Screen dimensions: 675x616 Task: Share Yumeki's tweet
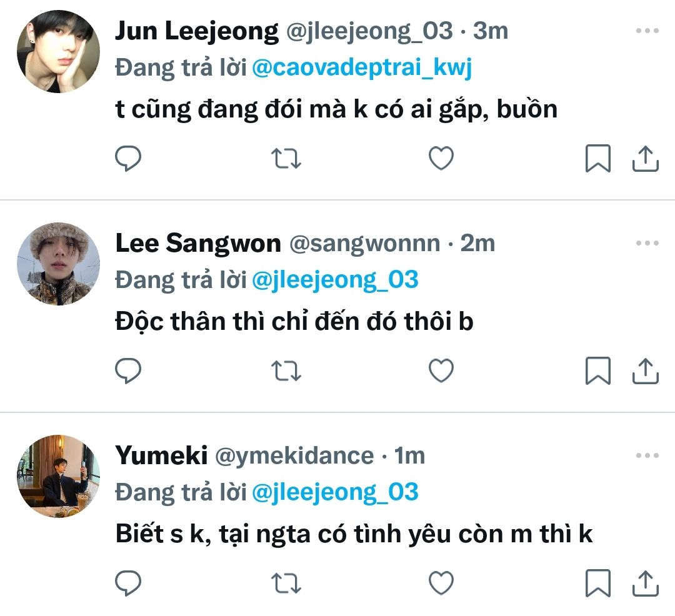click(x=646, y=584)
